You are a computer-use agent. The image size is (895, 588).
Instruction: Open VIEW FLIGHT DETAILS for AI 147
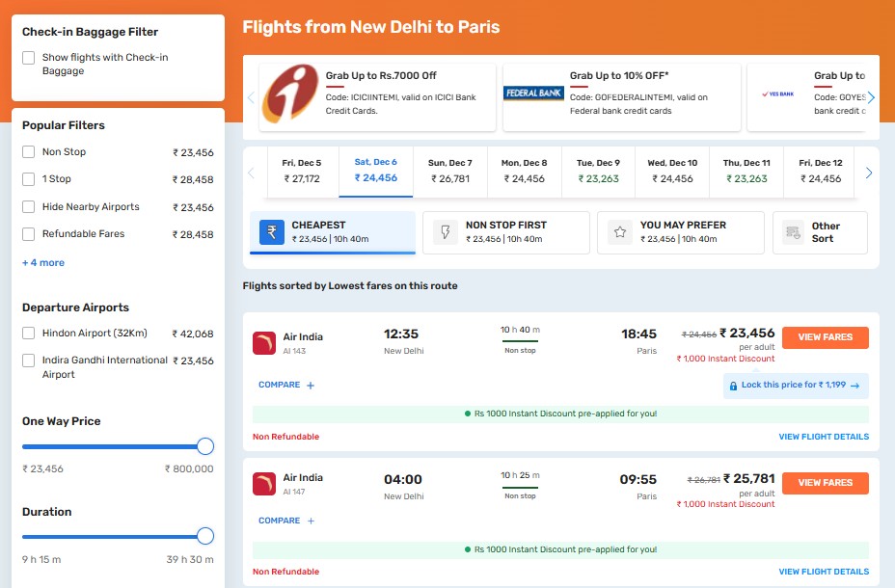point(824,572)
